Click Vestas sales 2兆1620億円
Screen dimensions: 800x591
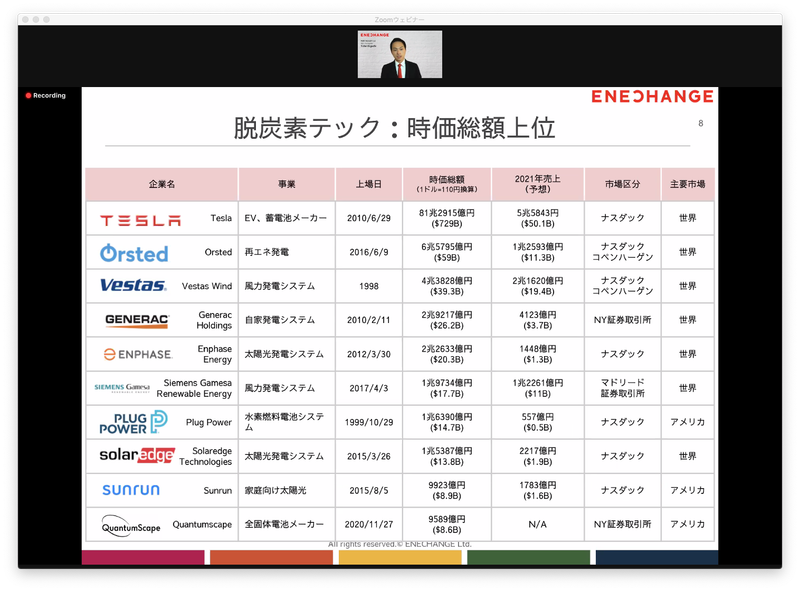[537, 281]
